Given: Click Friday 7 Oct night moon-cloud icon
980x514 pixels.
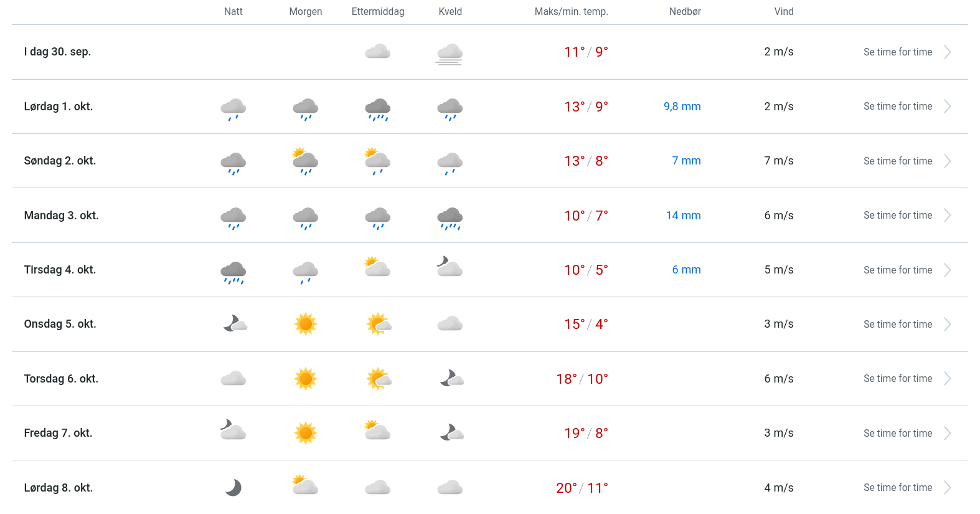Looking at the screenshot, I should 233,430.
